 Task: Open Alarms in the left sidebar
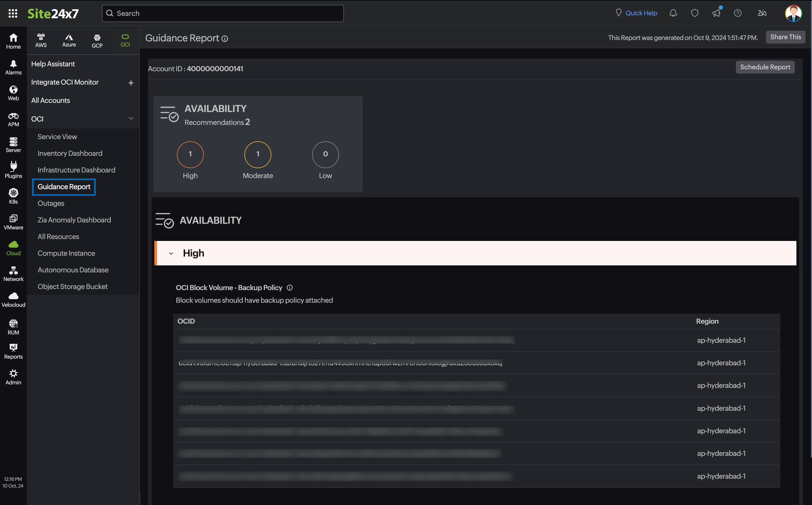[13, 67]
